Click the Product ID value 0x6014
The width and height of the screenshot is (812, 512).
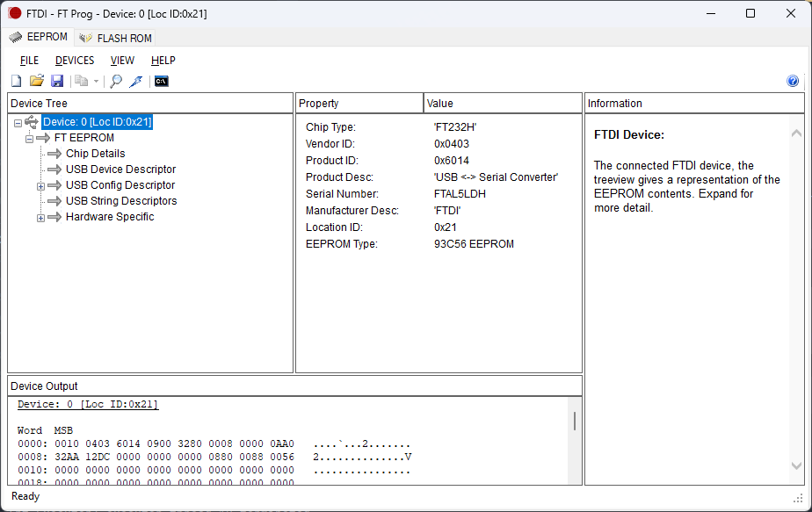tap(452, 161)
